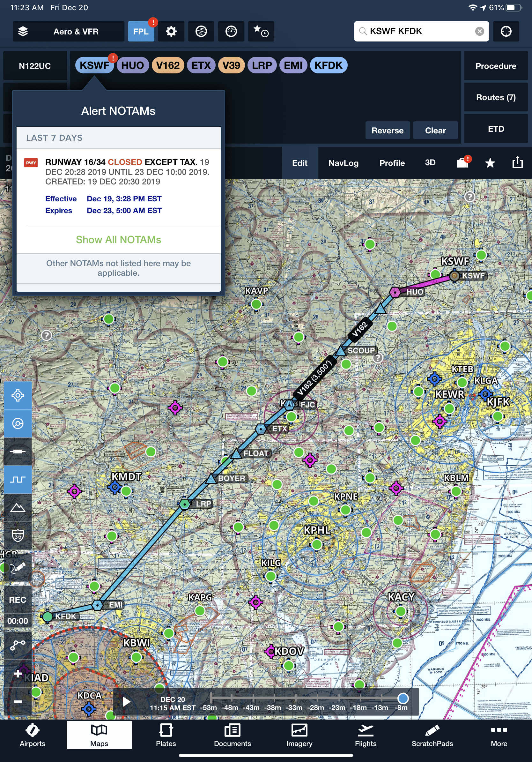This screenshot has width=532, height=762.
Task: Open map settings gear
Action: coord(171,32)
